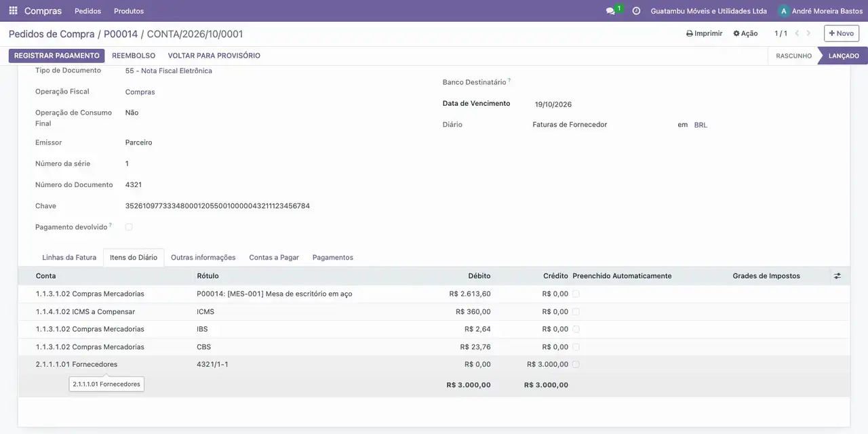Toggle auto-filled checkbox in CBS row
The width and height of the screenshot is (868, 434).
(x=576, y=347)
